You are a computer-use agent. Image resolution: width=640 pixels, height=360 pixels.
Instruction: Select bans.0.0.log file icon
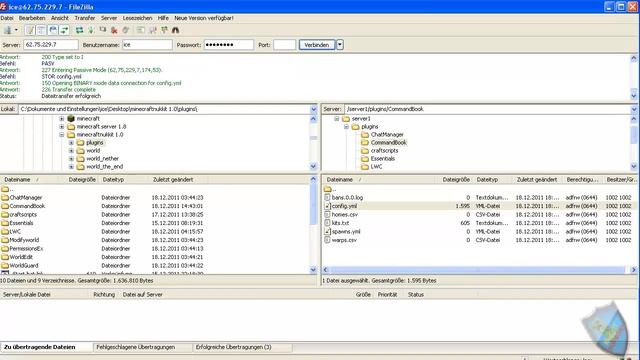(327, 198)
